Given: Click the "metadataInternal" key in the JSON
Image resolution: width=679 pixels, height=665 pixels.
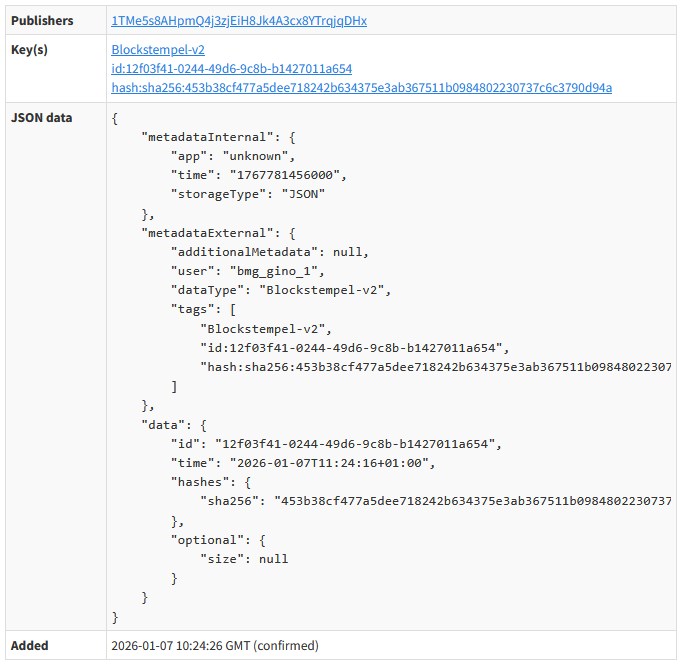Looking at the screenshot, I should click(x=205, y=137).
